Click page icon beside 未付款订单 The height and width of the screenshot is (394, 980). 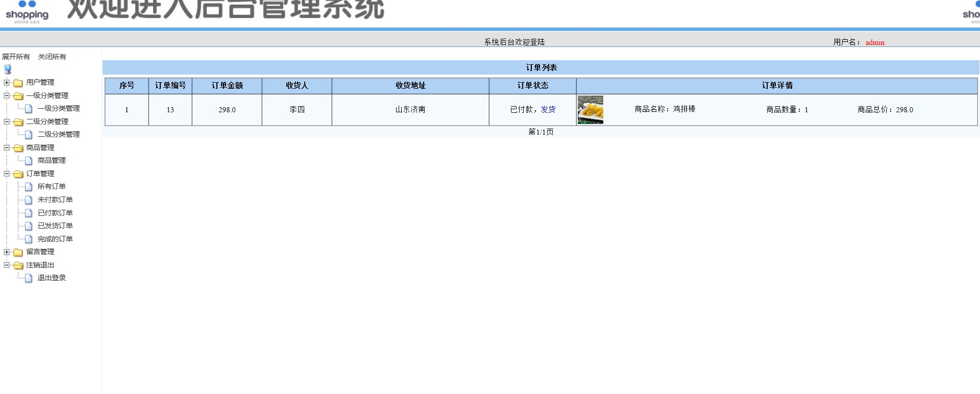tap(29, 200)
